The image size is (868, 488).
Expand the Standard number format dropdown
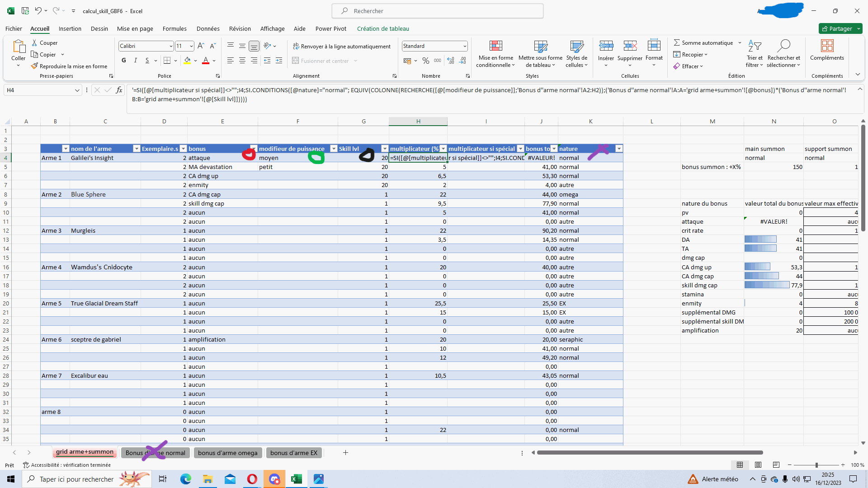coord(465,46)
